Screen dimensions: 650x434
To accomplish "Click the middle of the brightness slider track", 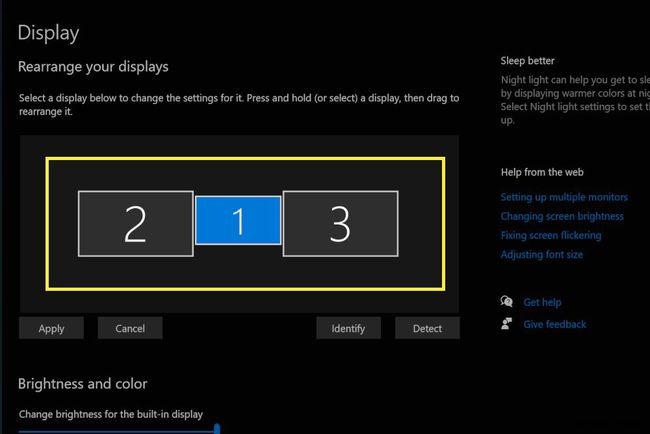I will pyautogui.click(x=118, y=430).
